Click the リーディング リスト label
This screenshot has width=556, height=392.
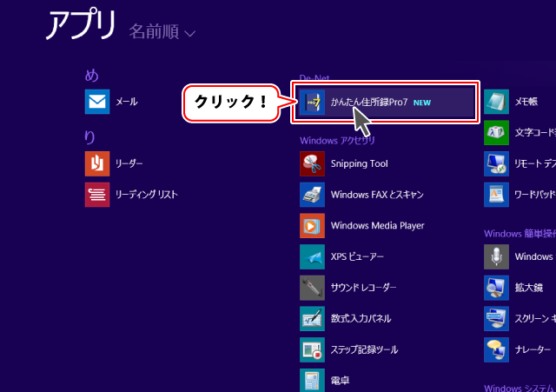click(147, 195)
